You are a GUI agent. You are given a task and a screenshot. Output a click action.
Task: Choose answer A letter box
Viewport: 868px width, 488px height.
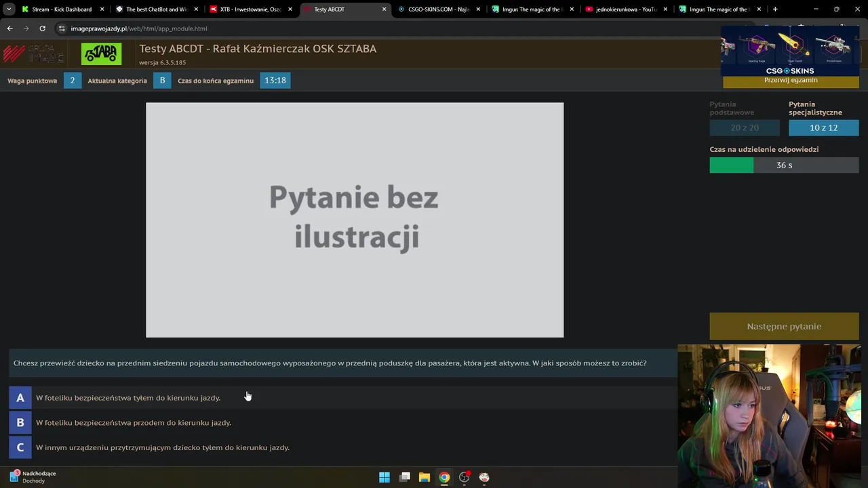point(20,398)
